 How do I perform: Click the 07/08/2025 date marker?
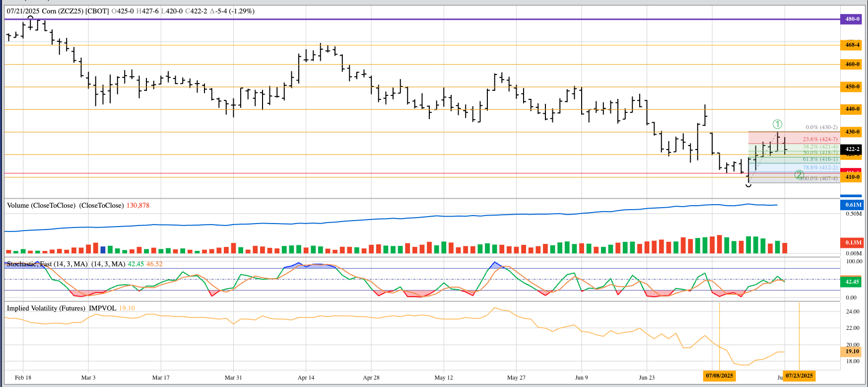tap(719, 376)
